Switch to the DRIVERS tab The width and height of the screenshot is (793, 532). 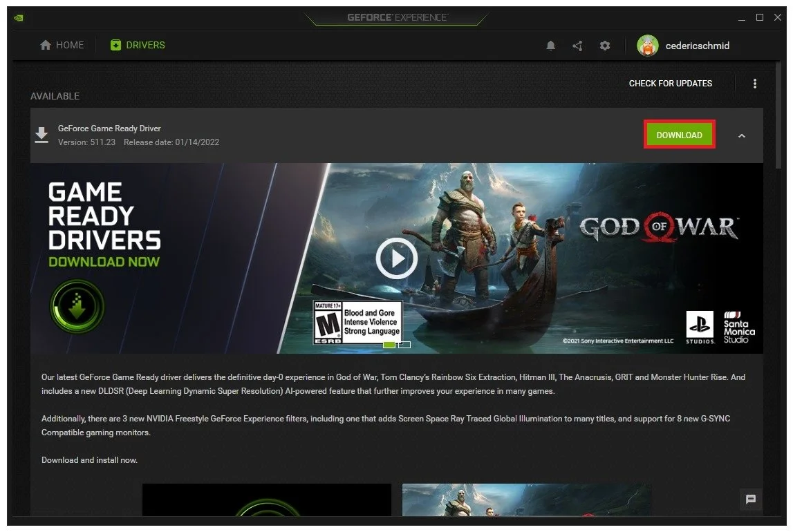138,45
